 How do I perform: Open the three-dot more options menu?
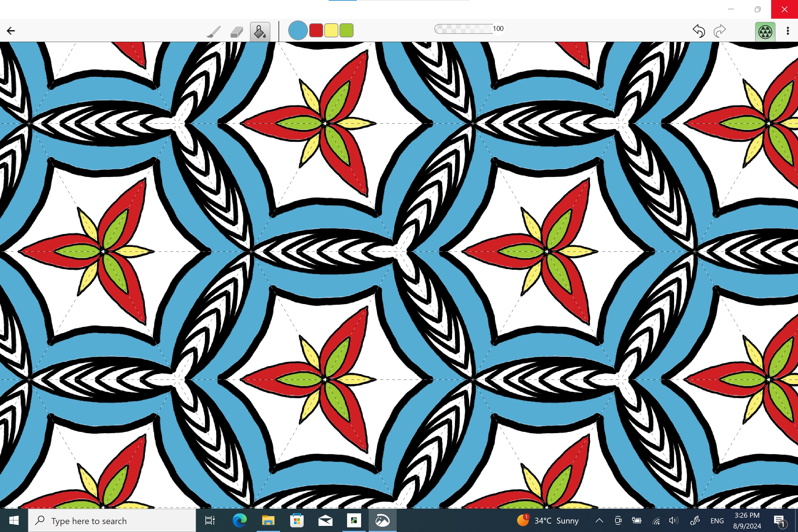click(788, 31)
